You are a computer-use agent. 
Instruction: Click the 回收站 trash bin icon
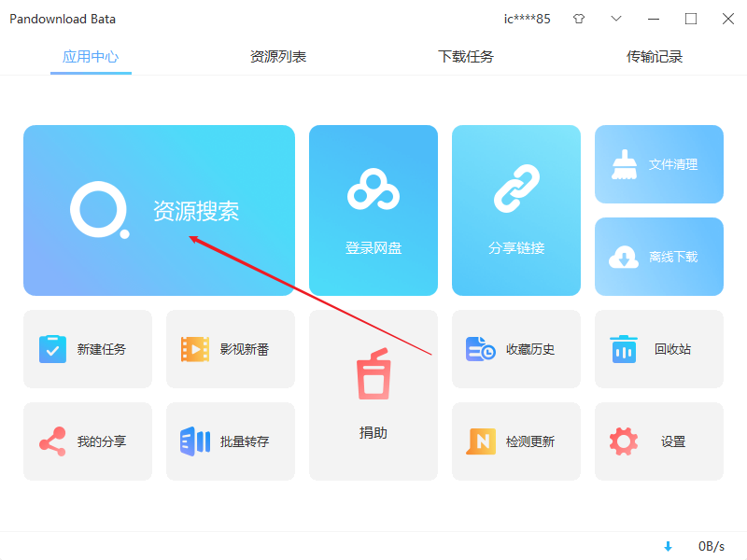(x=624, y=349)
